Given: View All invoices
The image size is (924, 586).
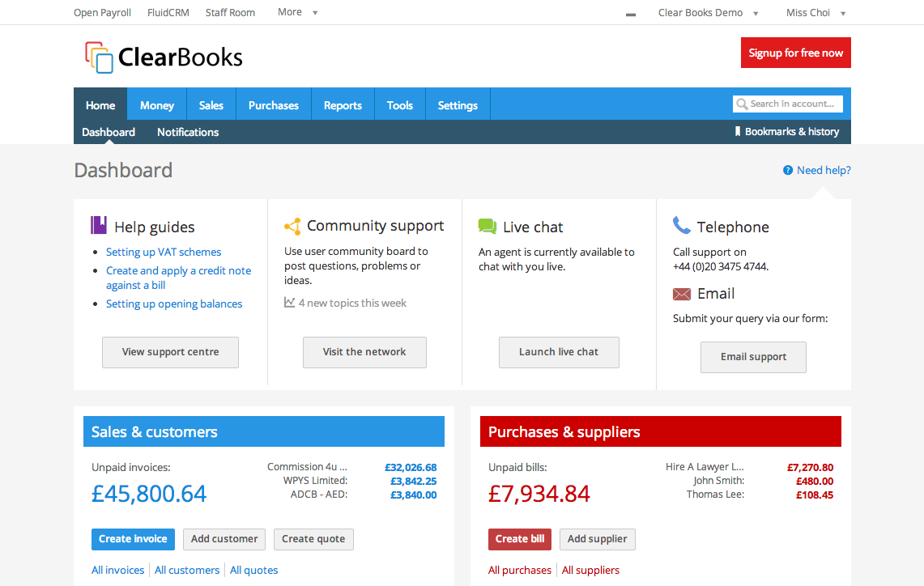Looking at the screenshot, I should pos(118,570).
